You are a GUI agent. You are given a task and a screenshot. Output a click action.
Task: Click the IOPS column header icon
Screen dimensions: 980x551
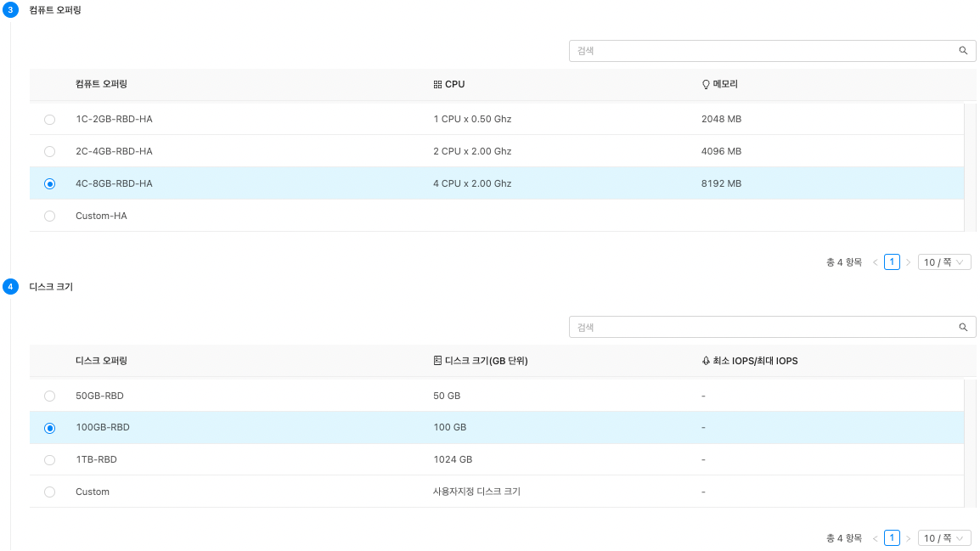pos(705,361)
